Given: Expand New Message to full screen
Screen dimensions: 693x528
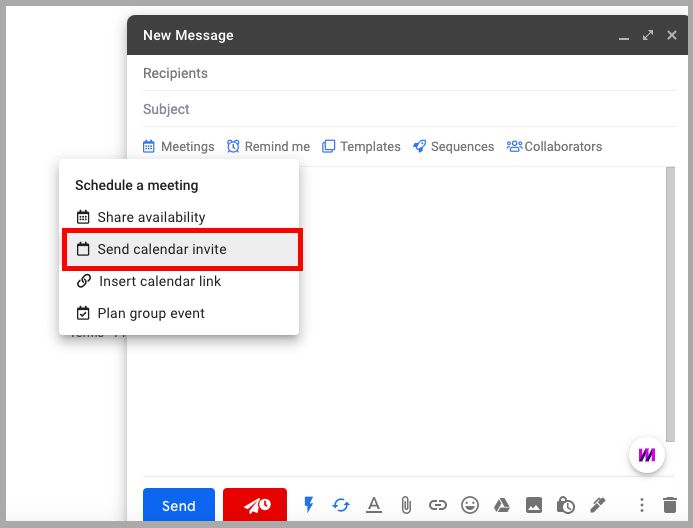Looking at the screenshot, I should (x=648, y=35).
